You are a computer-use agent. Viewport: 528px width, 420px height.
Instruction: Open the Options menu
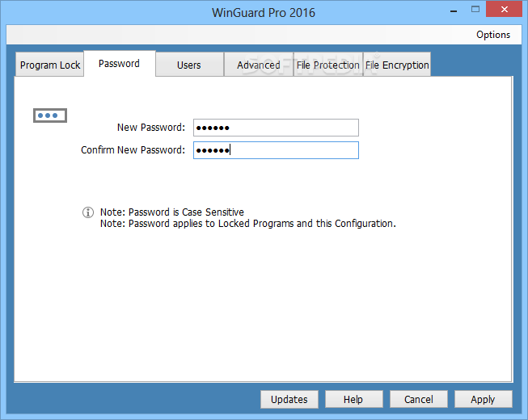click(x=493, y=35)
